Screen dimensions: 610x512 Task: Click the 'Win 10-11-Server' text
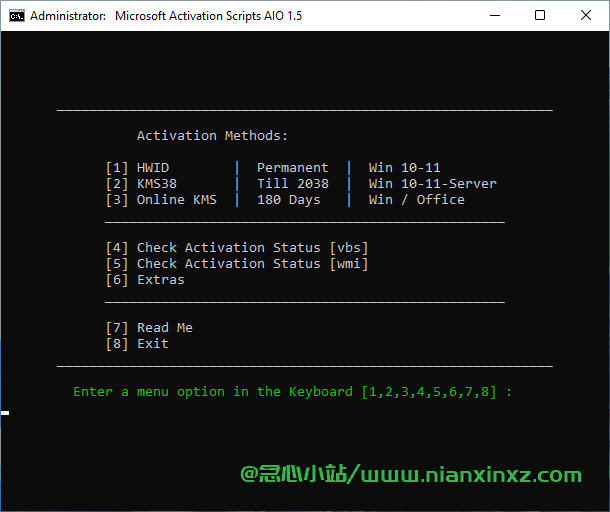432,184
